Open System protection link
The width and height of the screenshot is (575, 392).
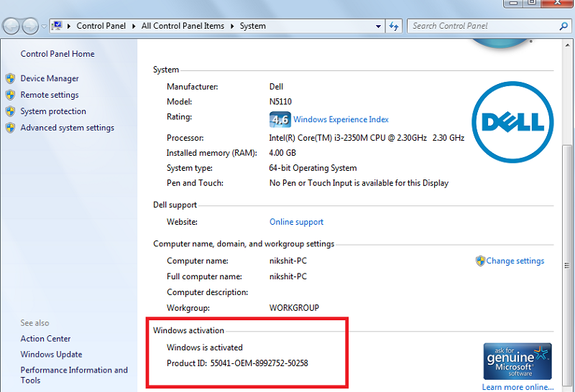coord(53,111)
